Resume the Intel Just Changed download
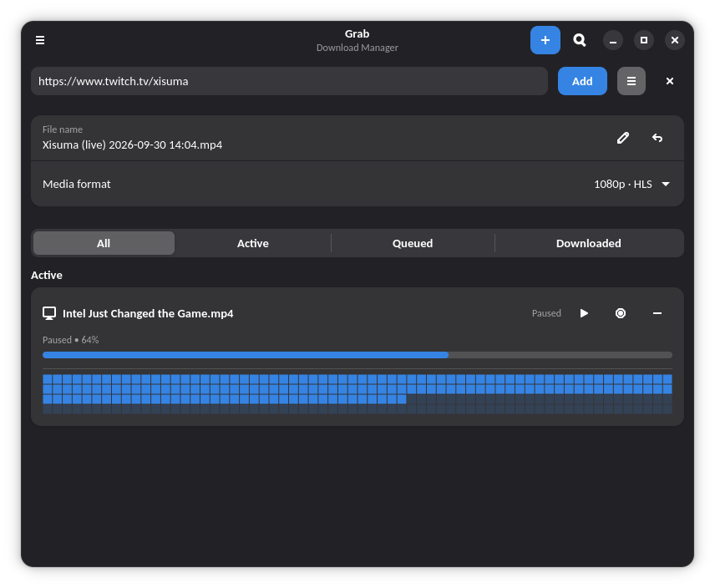Screen dimensions: 715x588 pyautogui.click(x=584, y=313)
